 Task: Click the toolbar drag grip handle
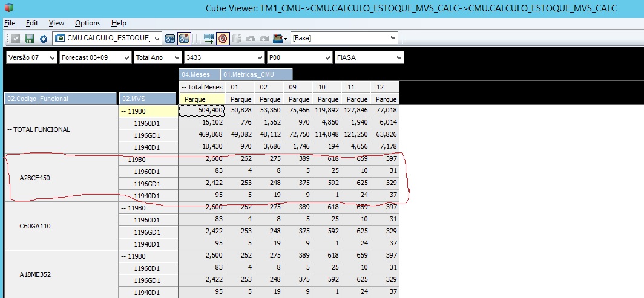(8, 39)
